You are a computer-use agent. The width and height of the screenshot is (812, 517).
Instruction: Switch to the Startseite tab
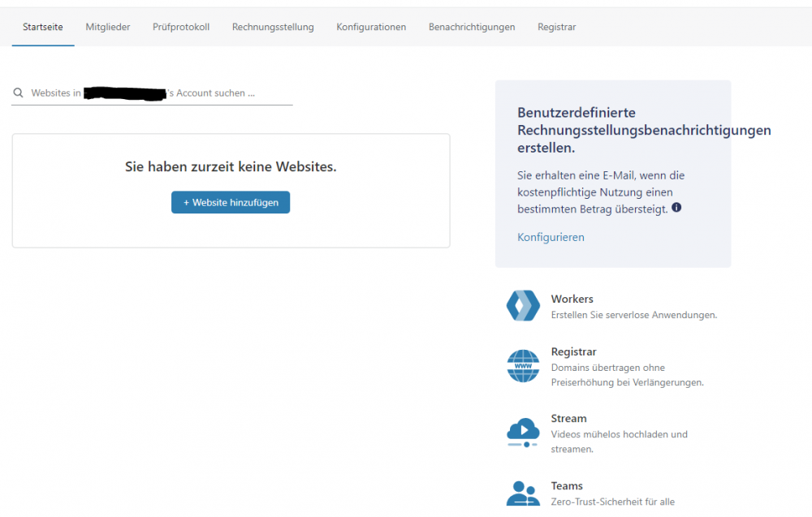43,27
